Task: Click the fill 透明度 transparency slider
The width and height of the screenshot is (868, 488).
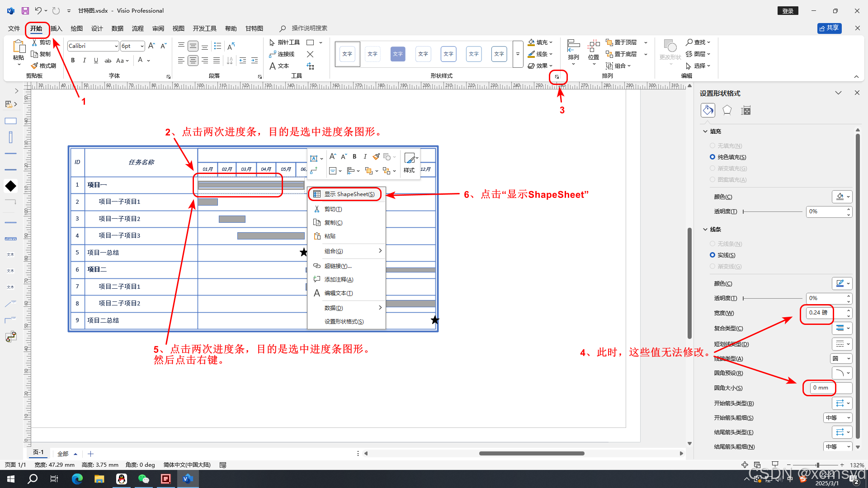Action: coord(772,211)
